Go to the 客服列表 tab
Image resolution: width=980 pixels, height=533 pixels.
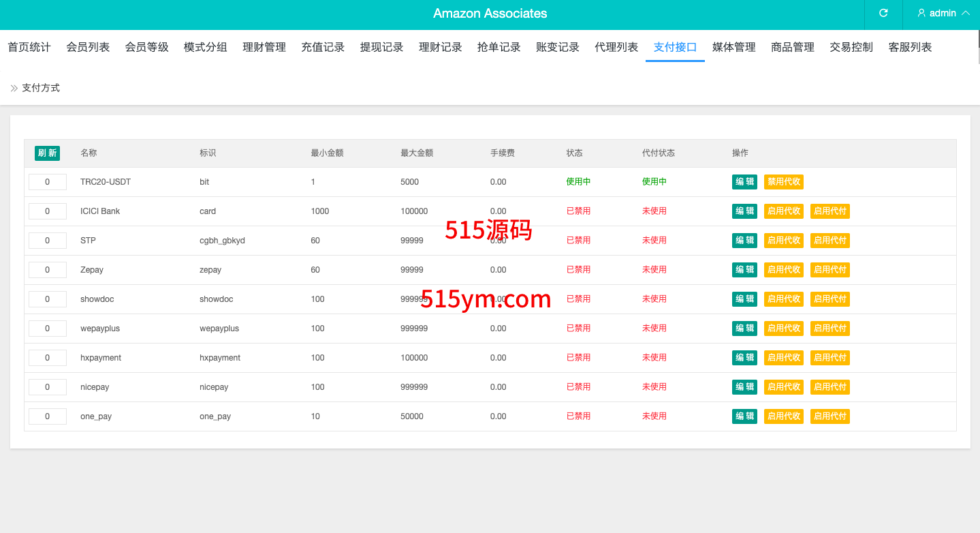(910, 47)
